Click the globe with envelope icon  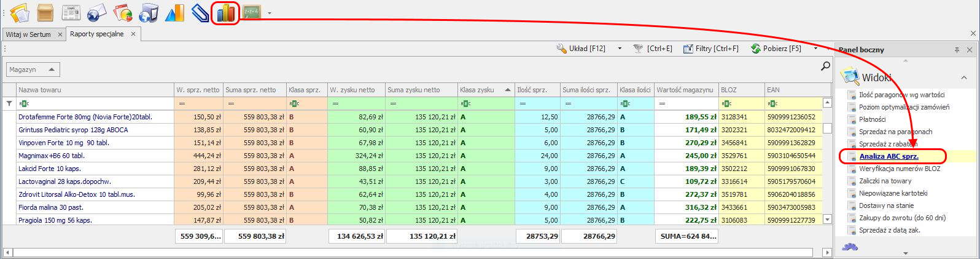tap(97, 12)
